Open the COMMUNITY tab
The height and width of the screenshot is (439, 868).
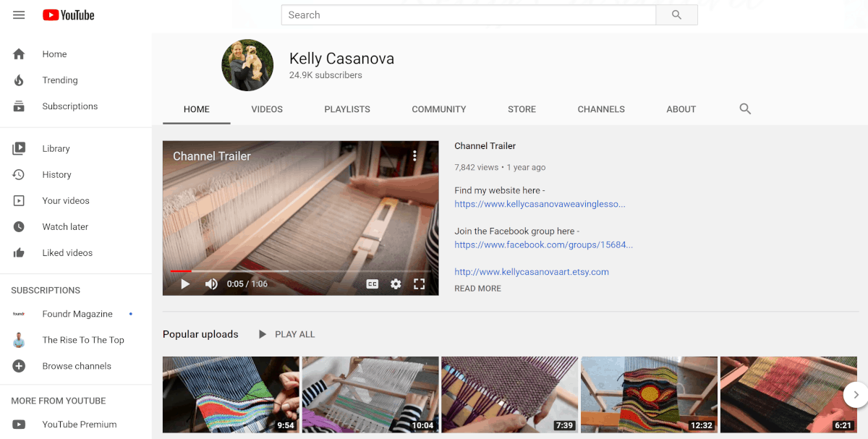(x=439, y=109)
